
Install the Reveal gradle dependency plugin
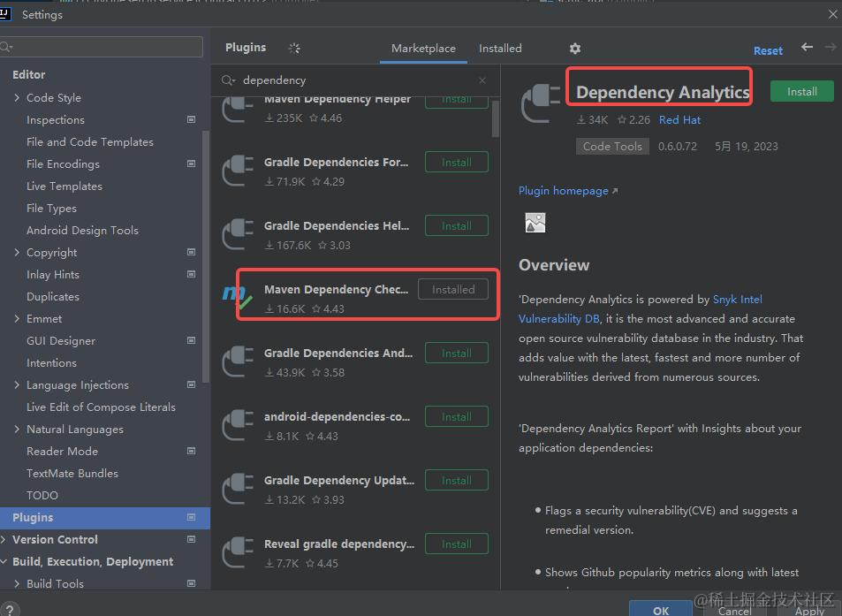tap(457, 544)
